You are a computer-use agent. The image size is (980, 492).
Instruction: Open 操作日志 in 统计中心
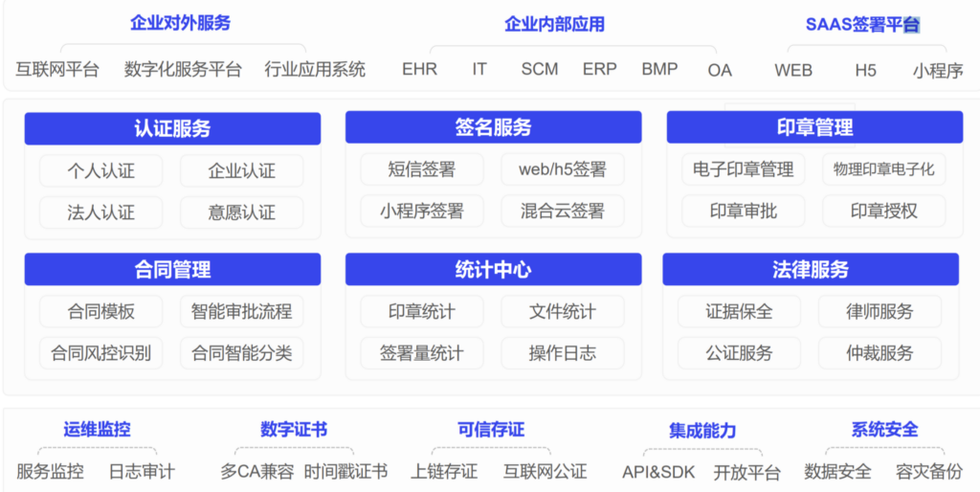pos(563,353)
